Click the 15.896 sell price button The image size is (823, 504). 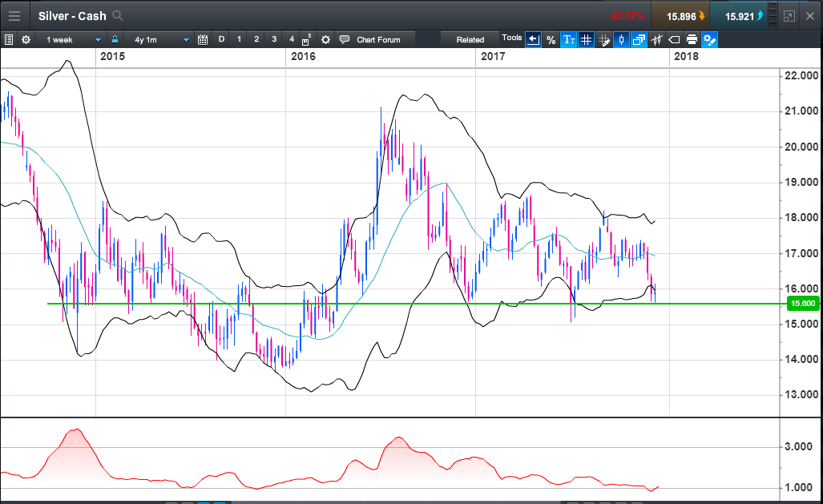coord(681,16)
